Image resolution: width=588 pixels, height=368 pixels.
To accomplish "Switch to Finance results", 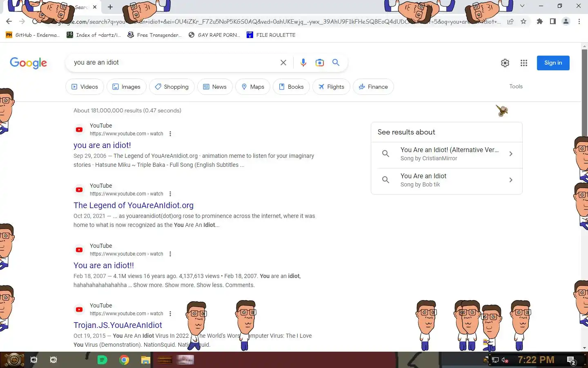I will click(373, 87).
